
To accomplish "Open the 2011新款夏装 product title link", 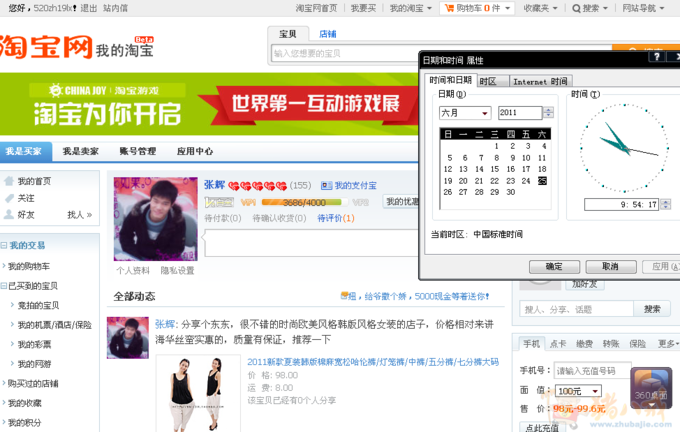I will (x=373, y=362).
